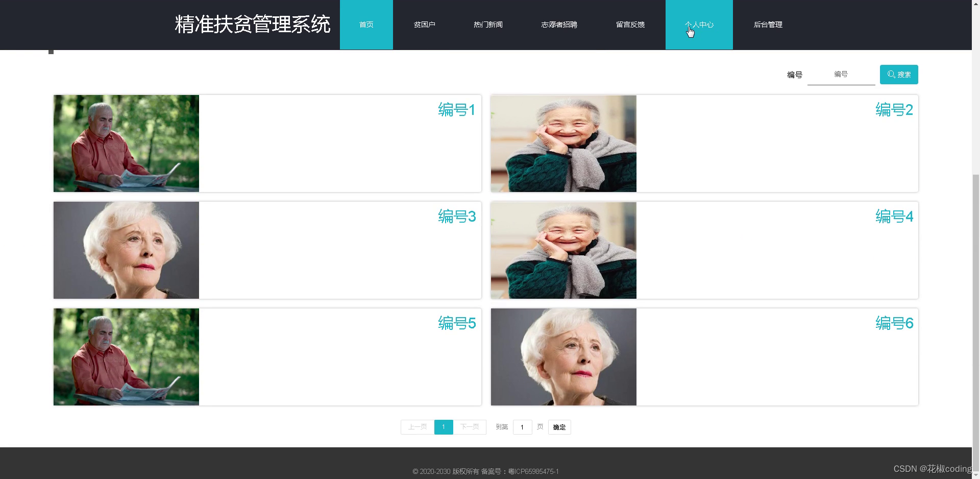The height and width of the screenshot is (479, 980).
Task: Click the 搜索 search button
Action: [898, 74]
